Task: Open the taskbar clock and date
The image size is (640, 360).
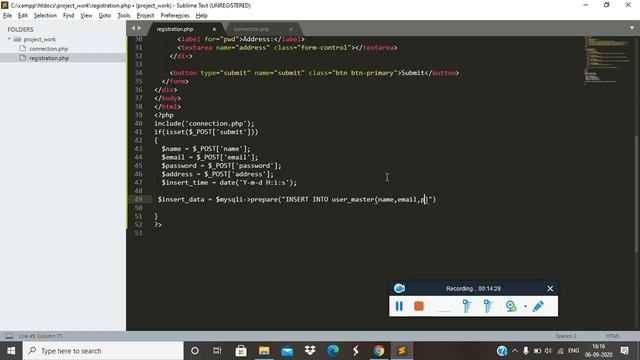Action: [598, 351]
